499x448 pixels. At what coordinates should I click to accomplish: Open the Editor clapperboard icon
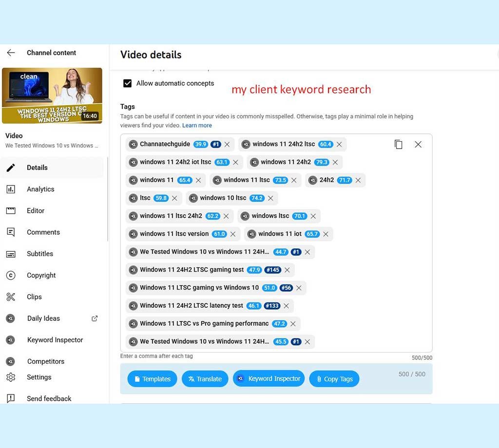(11, 210)
